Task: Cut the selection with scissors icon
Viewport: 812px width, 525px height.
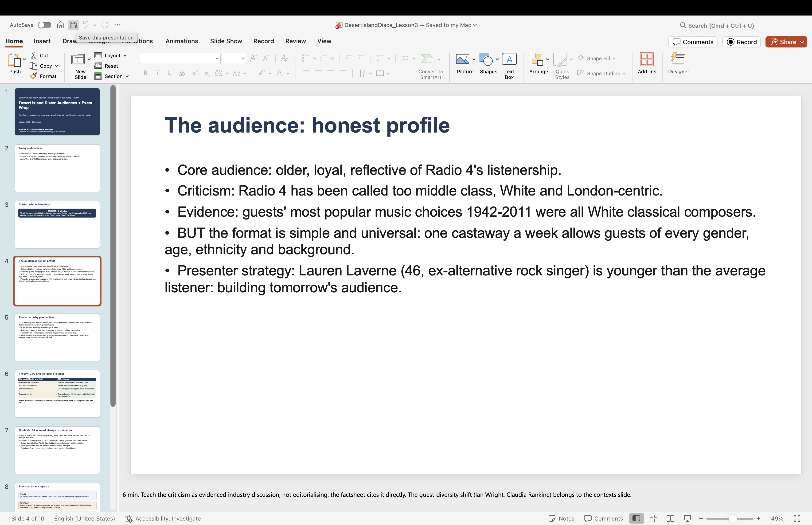Action: click(x=39, y=55)
